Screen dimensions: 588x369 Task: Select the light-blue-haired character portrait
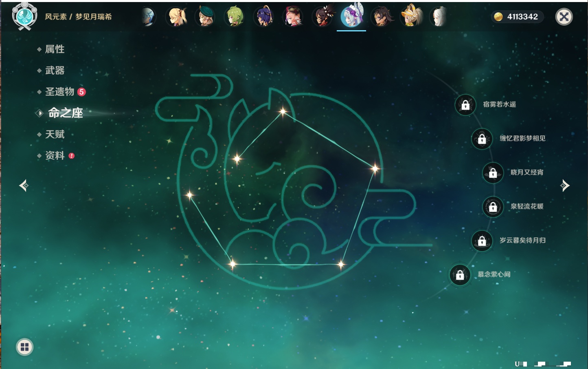[148, 17]
